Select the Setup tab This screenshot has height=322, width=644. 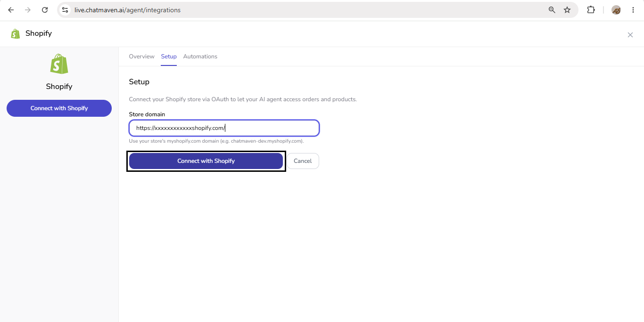169,56
